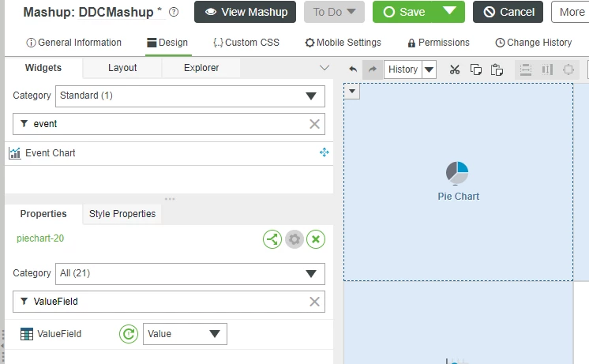This screenshot has height=364, width=589.
Task: Click the funnel icon beside ValueField filter
Action: click(24, 302)
